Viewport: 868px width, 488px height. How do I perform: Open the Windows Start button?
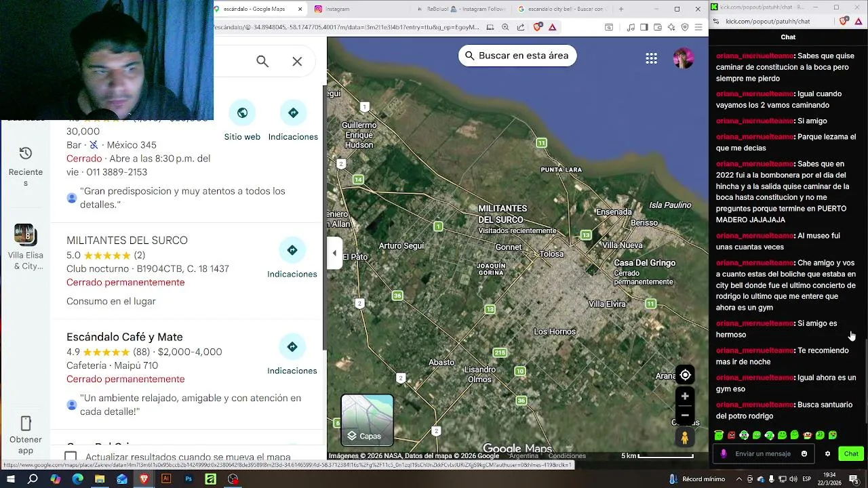point(11,479)
